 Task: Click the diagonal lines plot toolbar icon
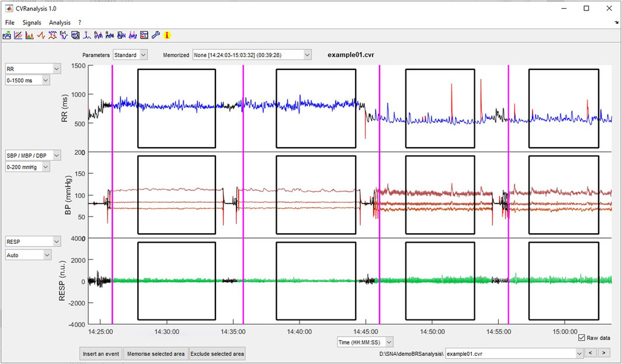coord(18,35)
